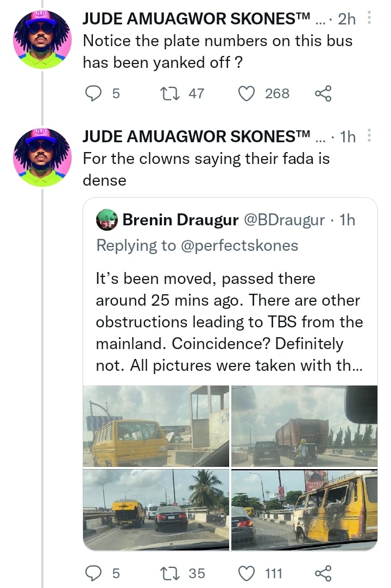This screenshot has height=588, width=391.
Task: Share the 'fada is dense' tweet
Action: point(323,572)
